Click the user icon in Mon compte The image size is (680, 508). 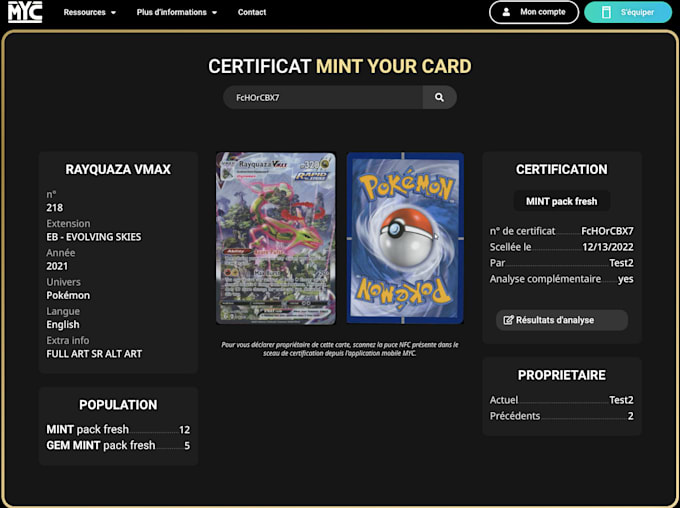[506, 12]
